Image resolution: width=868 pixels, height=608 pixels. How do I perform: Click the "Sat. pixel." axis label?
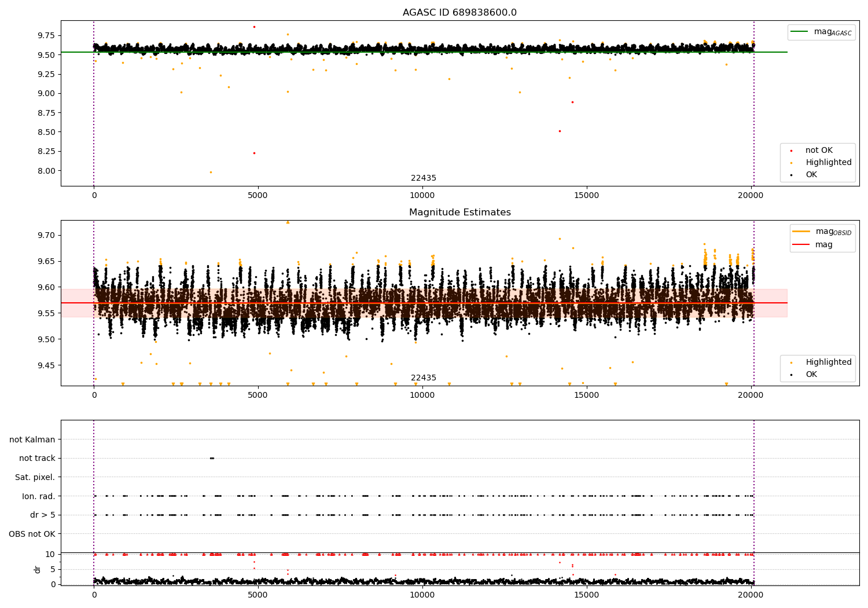tap(35, 478)
